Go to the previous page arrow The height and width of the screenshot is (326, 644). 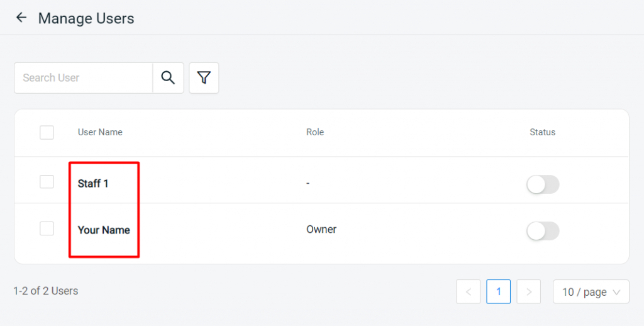coord(468,291)
